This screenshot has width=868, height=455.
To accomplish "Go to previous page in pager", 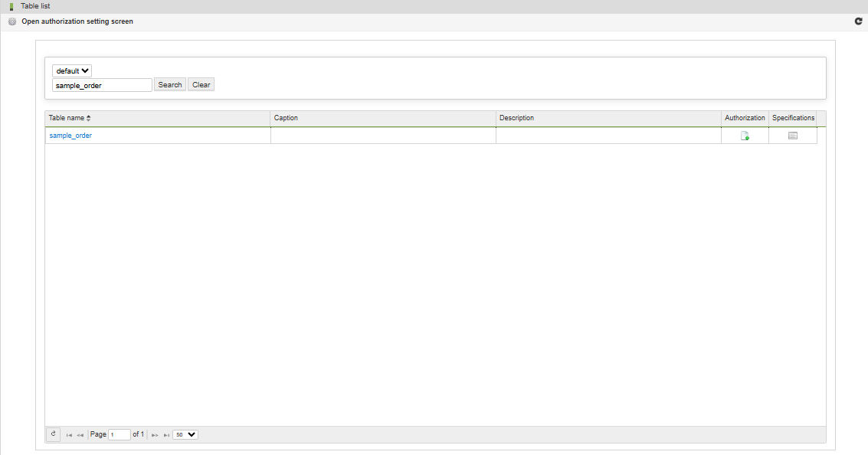I will tap(80, 435).
